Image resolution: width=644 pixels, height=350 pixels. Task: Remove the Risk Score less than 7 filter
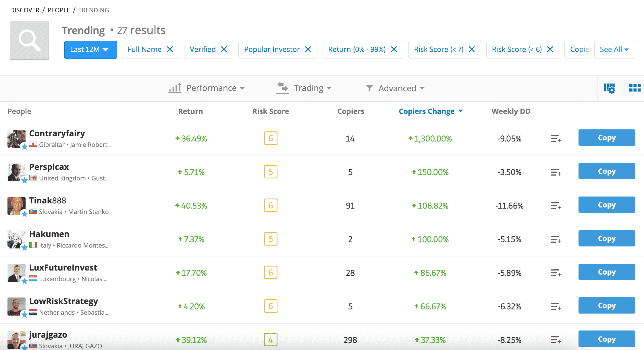pyautogui.click(x=474, y=49)
